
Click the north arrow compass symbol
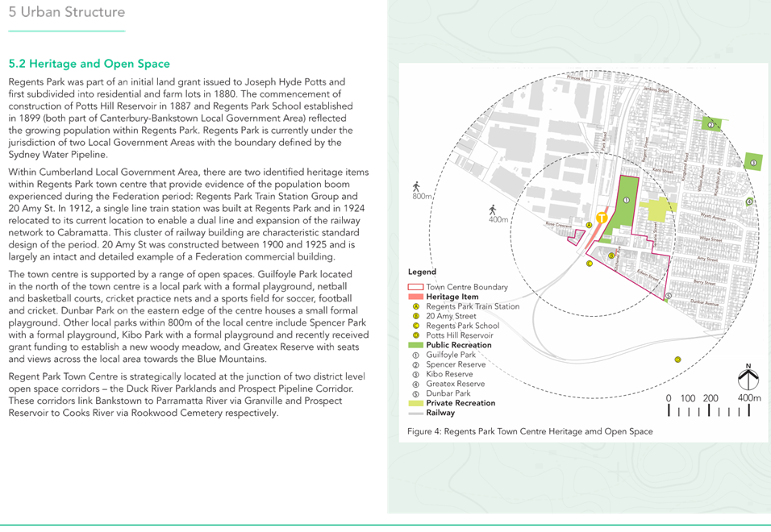click(x=748, y=377)
